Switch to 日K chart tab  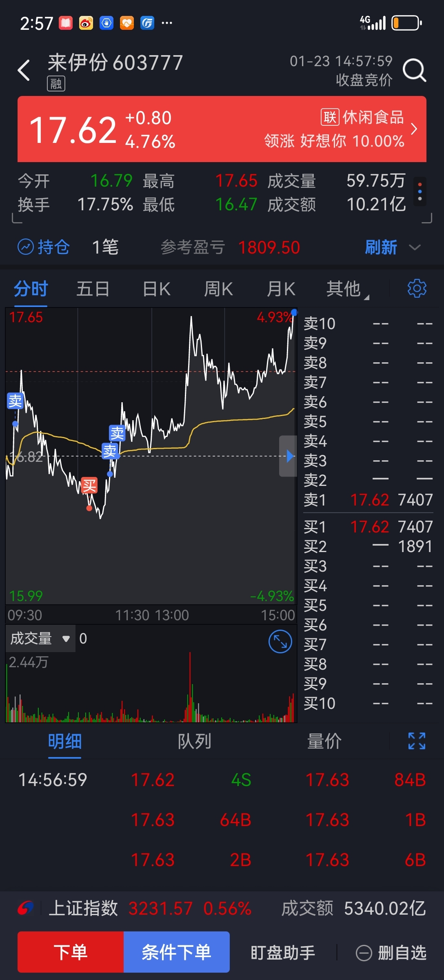(157, 289)
